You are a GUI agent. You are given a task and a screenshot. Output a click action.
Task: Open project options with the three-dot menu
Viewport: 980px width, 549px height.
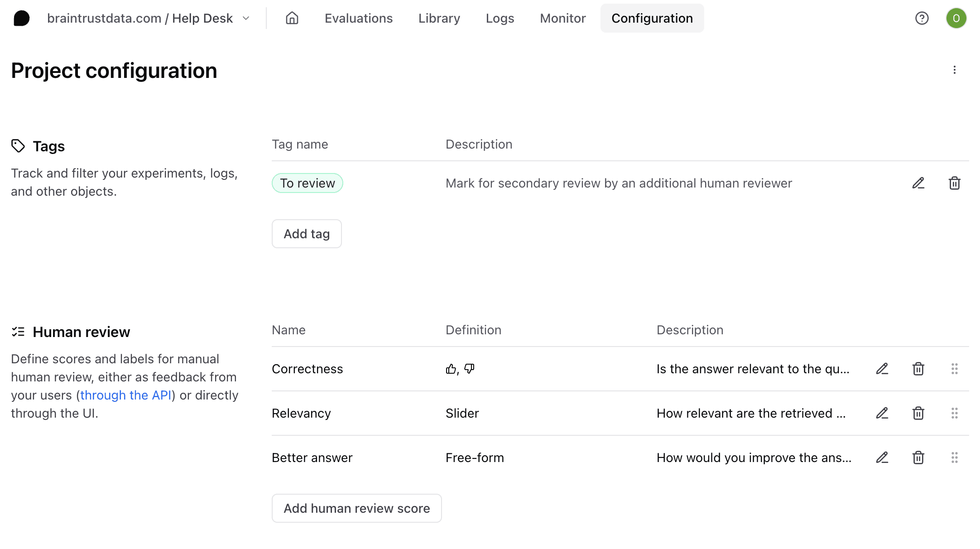[955, 70]
